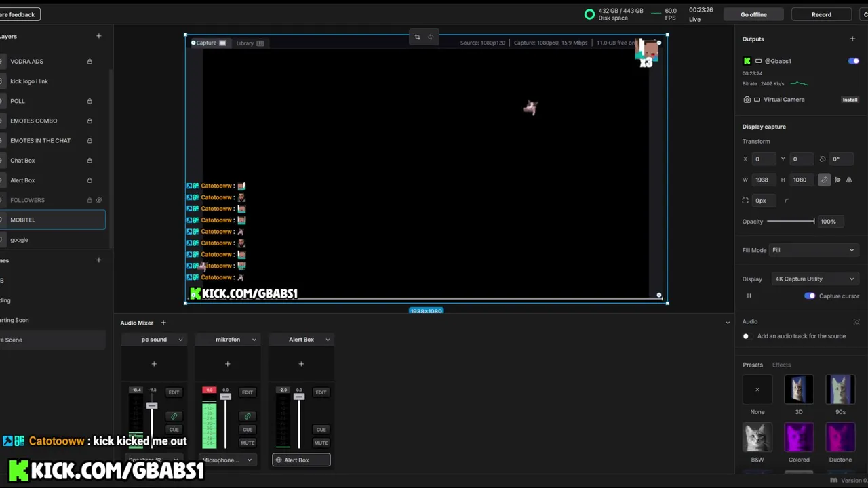Click the pc sound volume fader handle
Image resolution: width=868 pixels, height=488 pixels.
tap(152, 405)
